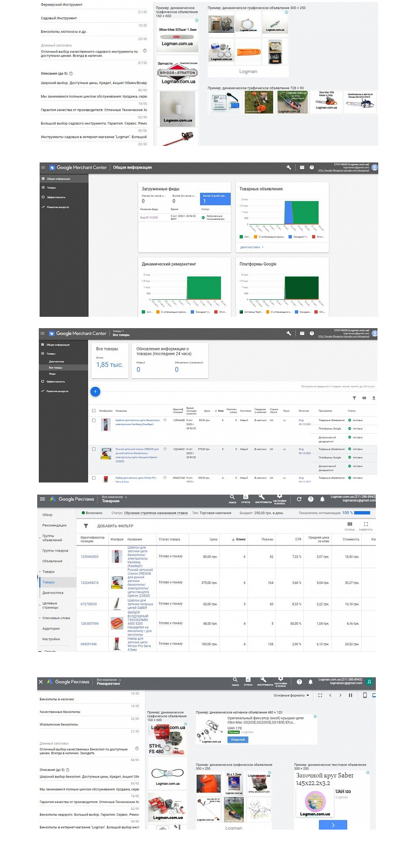This screenshot has width=409, height=868.
Task: Click green area of Динамический ремаркетинг chart
Action: pyautogui.click(x=204, y=287)
